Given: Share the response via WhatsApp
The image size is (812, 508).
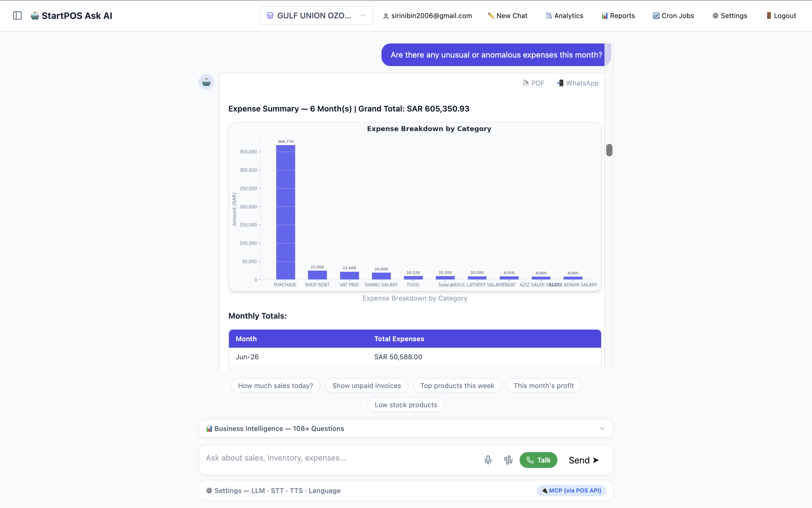Looking at the screenshot, I should click(x=578, y=83).
